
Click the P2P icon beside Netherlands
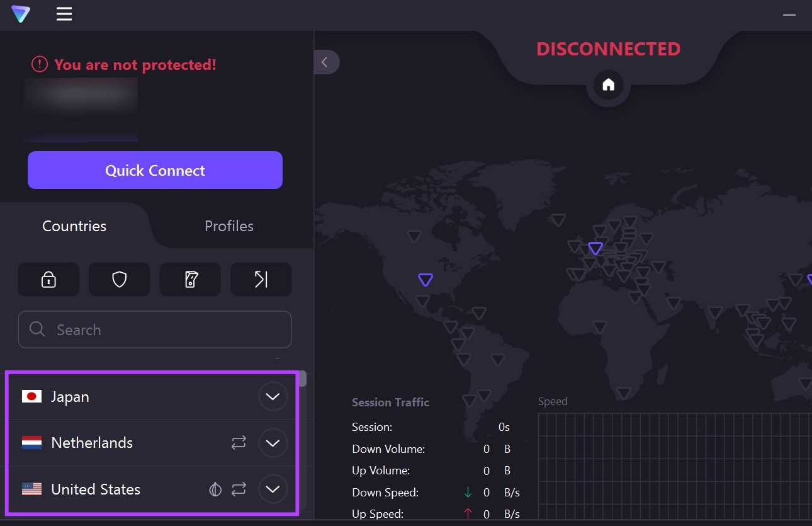click(x=239, y=443)
